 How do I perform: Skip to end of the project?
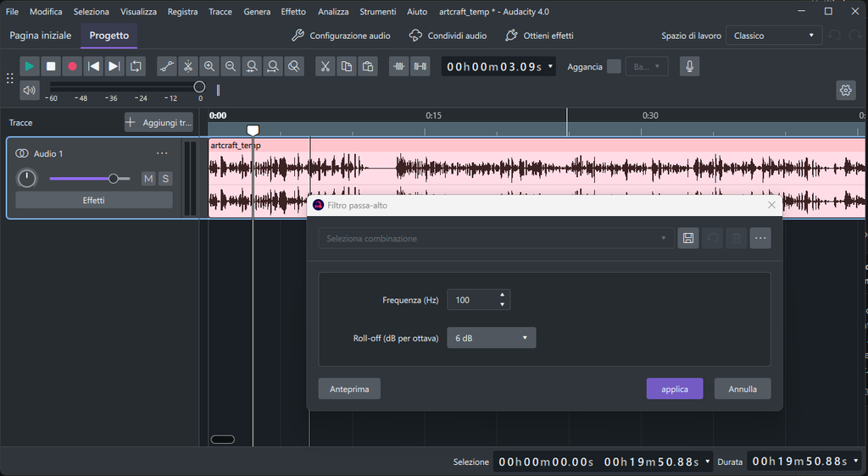tap(114, 66)
